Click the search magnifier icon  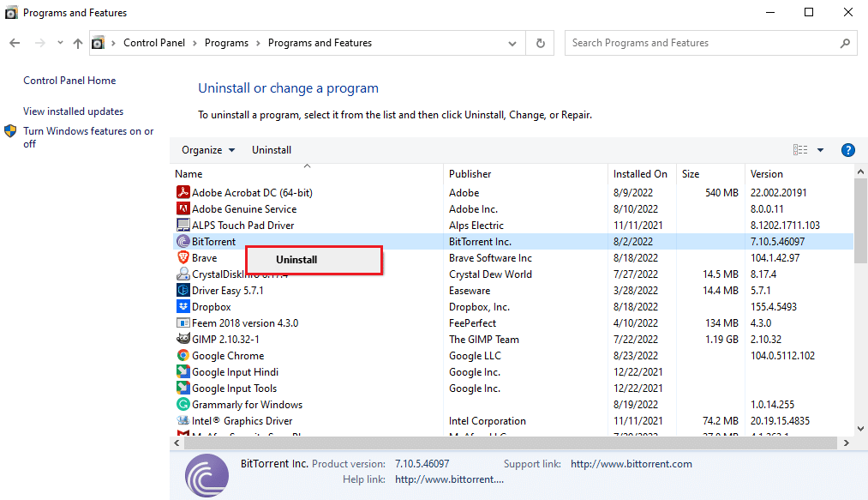845,43
